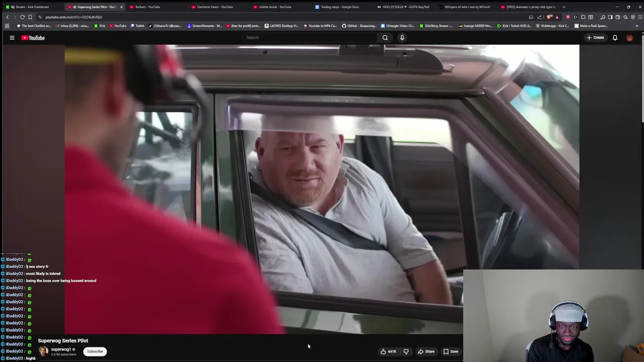Open the ShieStizzy Stream bookmark

436,26
